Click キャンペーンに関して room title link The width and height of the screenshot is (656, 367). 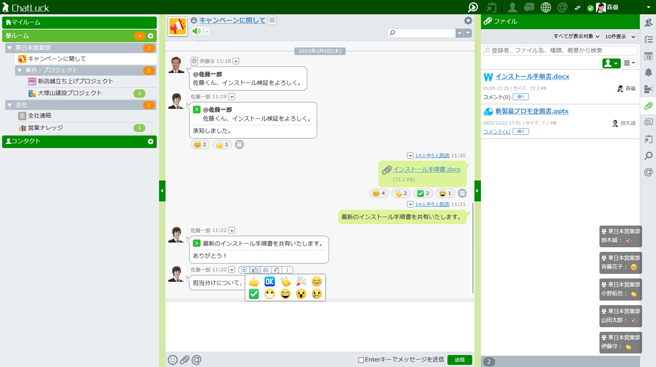coord(232,20)
